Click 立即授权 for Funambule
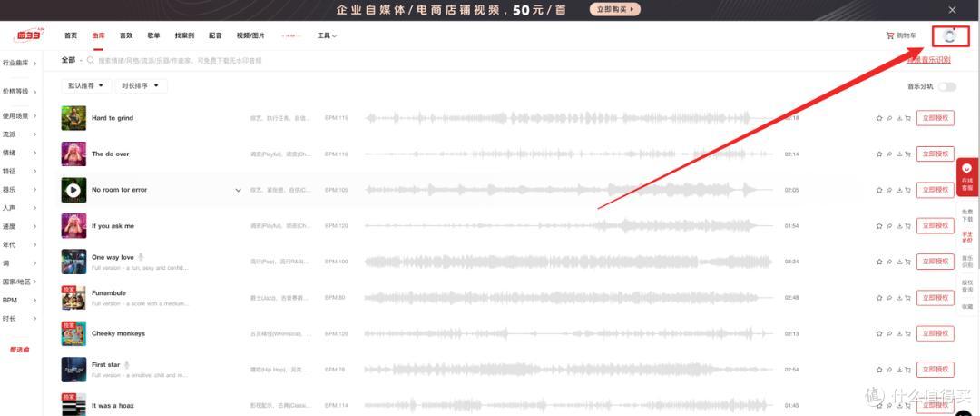The width and height of the screenshot is (980, 416). tap(935, 298)
